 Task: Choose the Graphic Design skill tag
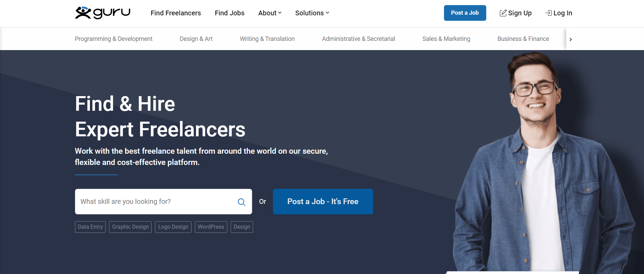(131, 227)
